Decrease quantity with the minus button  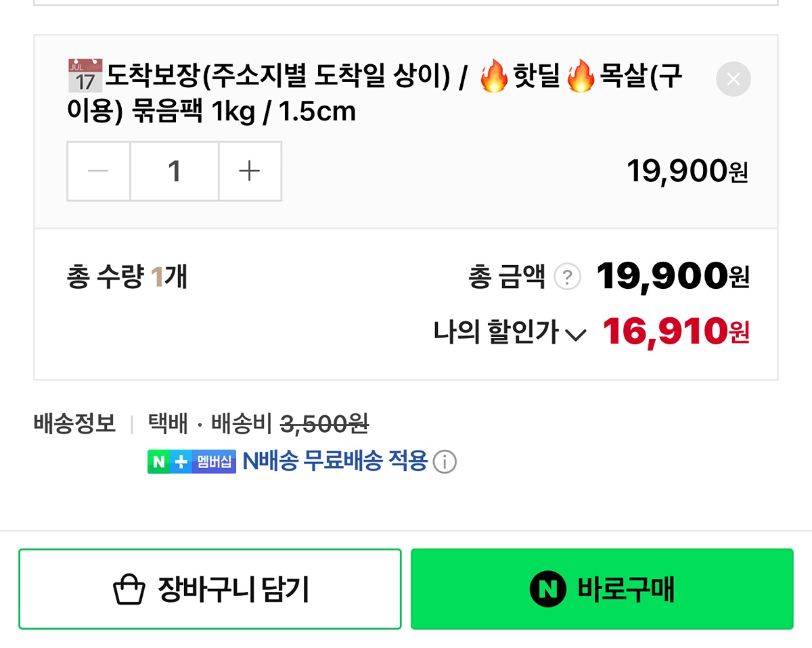(99, 171)
